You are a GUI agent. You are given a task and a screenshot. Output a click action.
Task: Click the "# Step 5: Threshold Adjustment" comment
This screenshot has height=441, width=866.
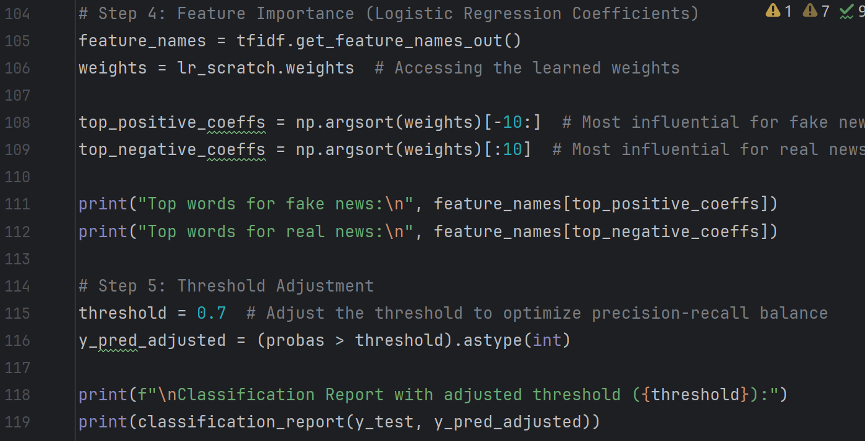click(226, 286)
